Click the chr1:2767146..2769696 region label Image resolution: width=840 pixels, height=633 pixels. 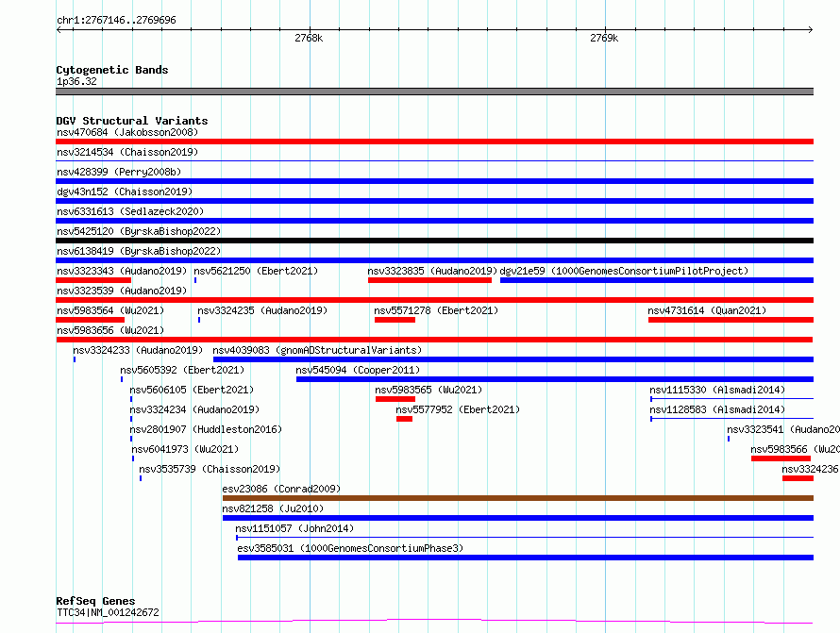[116, 20]
